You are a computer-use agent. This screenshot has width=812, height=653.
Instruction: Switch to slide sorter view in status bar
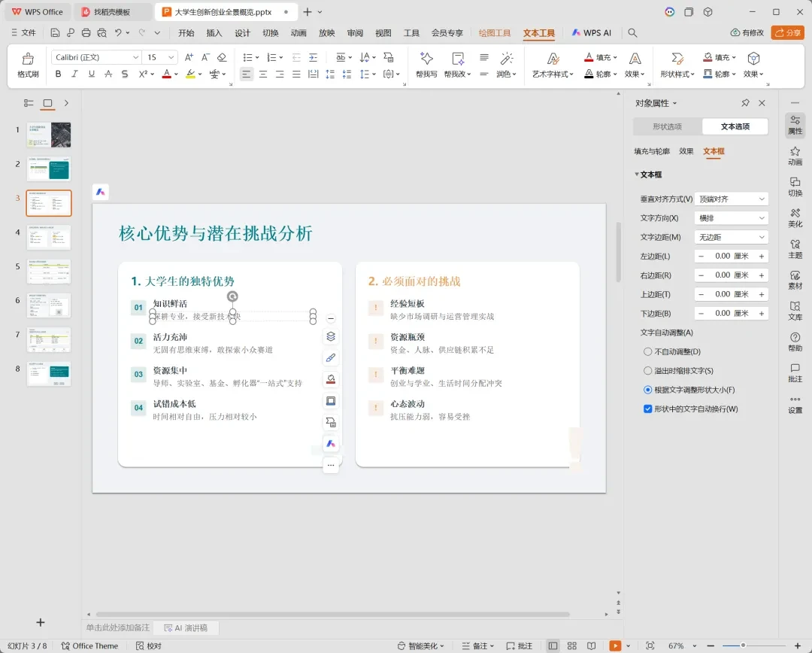571,645
